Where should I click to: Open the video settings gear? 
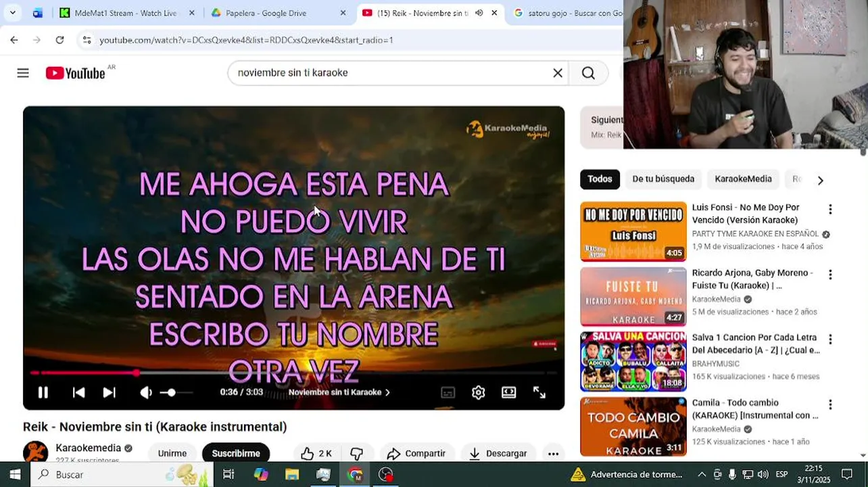click(478, 392)
